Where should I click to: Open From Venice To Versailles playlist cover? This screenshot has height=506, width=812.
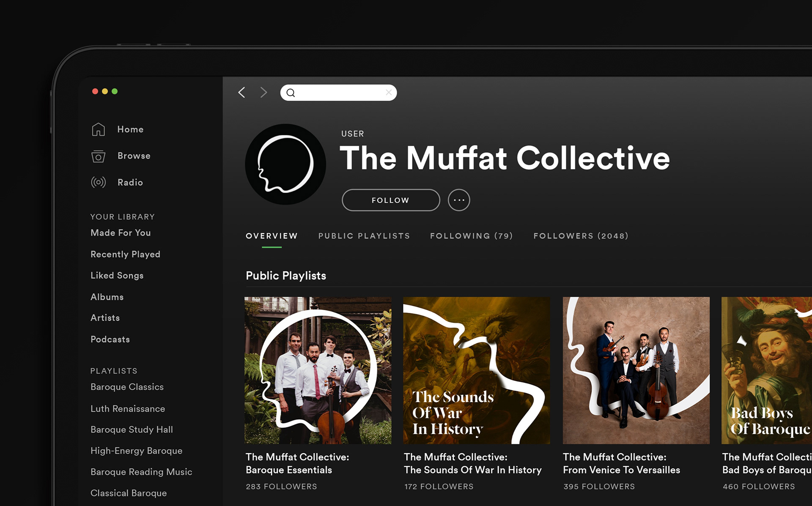[x=636, y=370]
